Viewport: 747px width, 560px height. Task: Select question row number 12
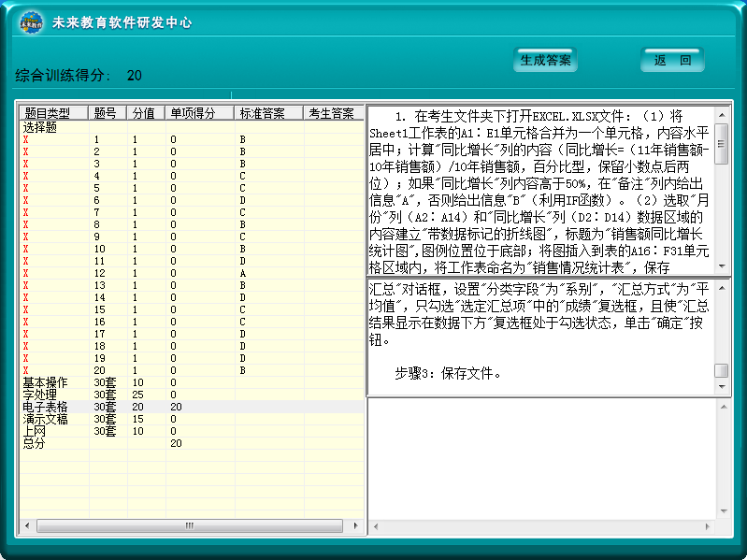coord(192,273)
